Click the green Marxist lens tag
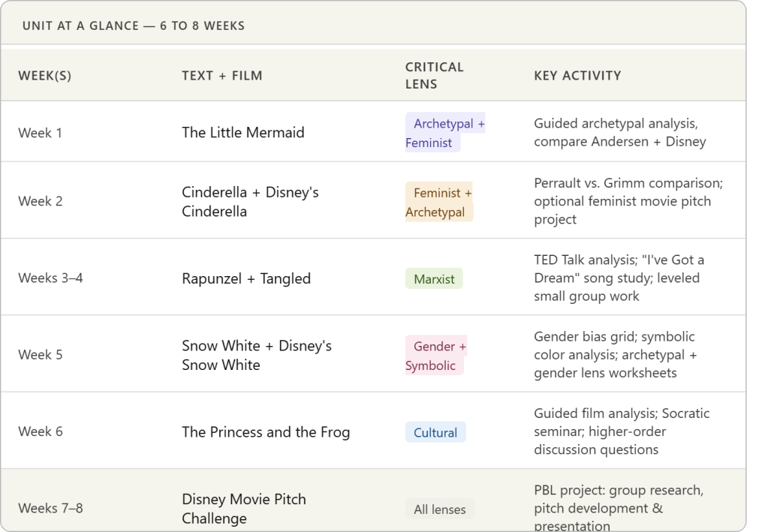Image resolution: width=768 pixels, height=532 pixels. (434, 279)
